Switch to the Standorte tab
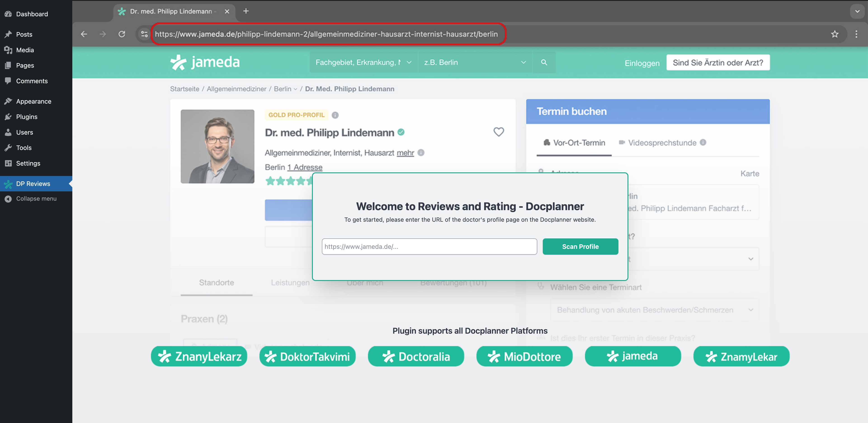This screenshot has width=868, height=423. pos(216,283)
